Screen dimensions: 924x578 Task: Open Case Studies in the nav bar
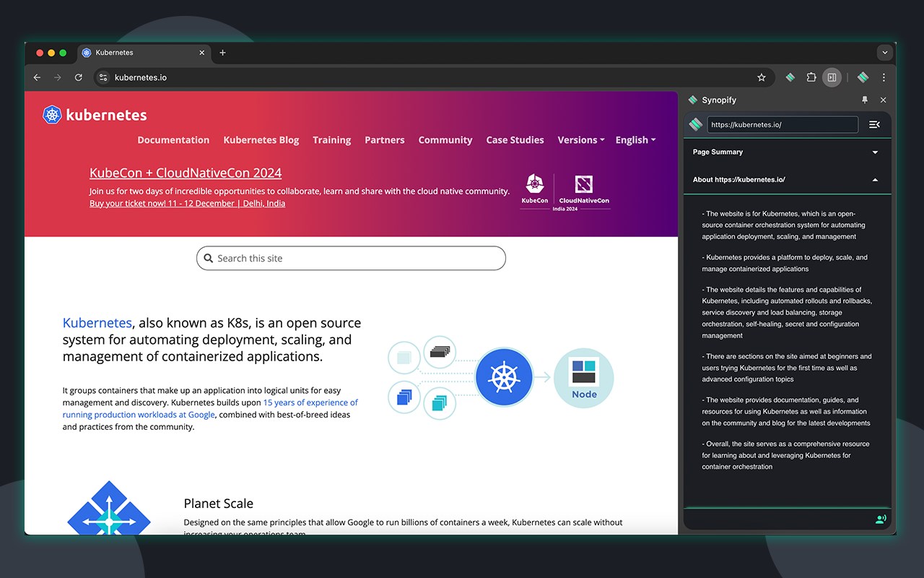point(515,140)
